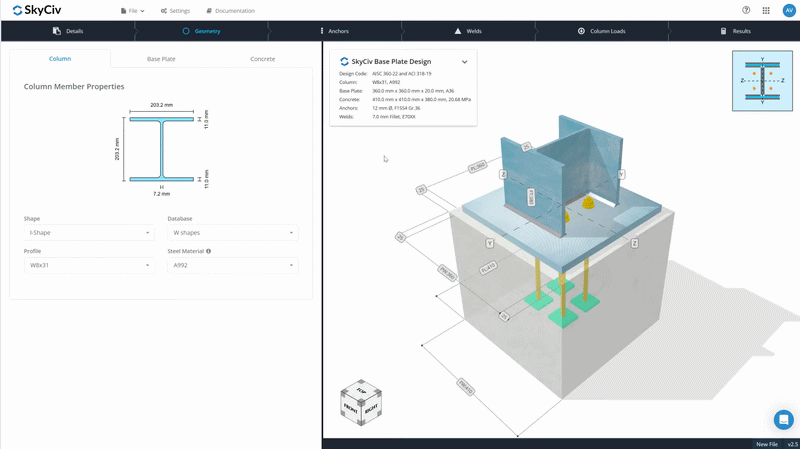This screenshot has height=449, width=800.
Task: Click the SkyCiv logo
Action: [x=37, y=10]
